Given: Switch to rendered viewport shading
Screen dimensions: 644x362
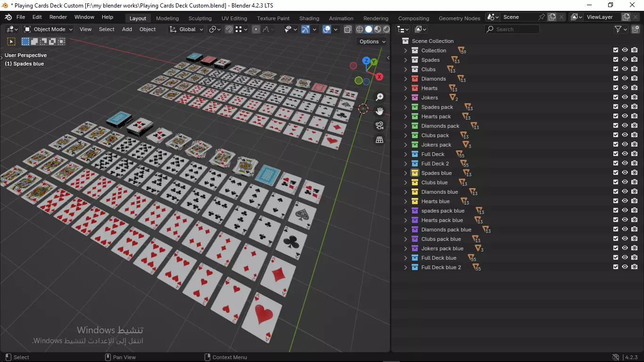Looking at the screenshot, I should click(x=387, y=29).
